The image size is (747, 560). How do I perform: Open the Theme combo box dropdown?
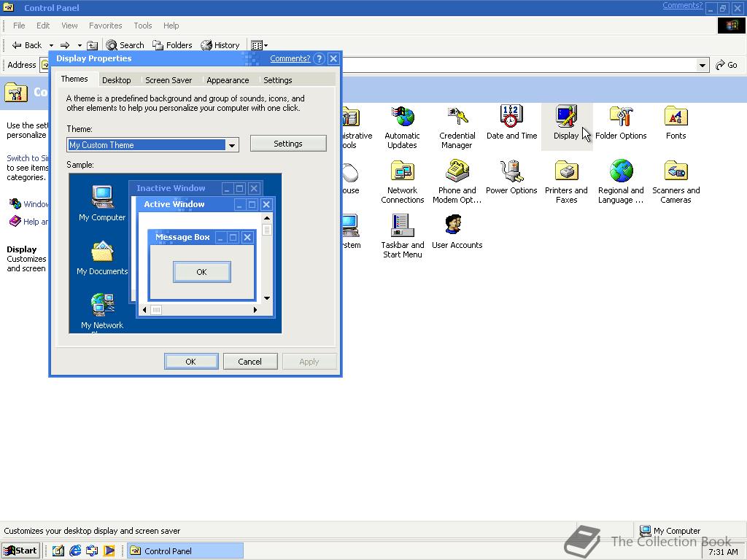[x=231, y=145]
